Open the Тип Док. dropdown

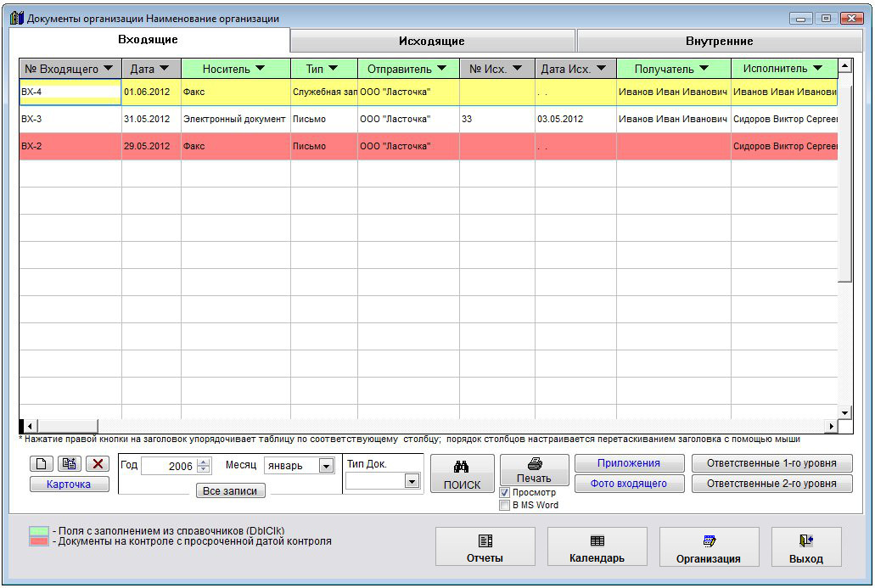click(412, 481)
